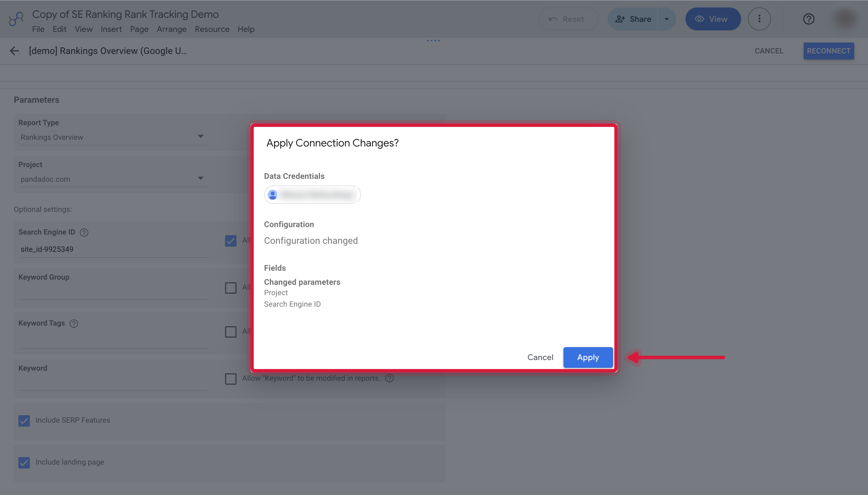Open the Share button dropdown arrow
The image size is (868, 495).
(666, 19)
